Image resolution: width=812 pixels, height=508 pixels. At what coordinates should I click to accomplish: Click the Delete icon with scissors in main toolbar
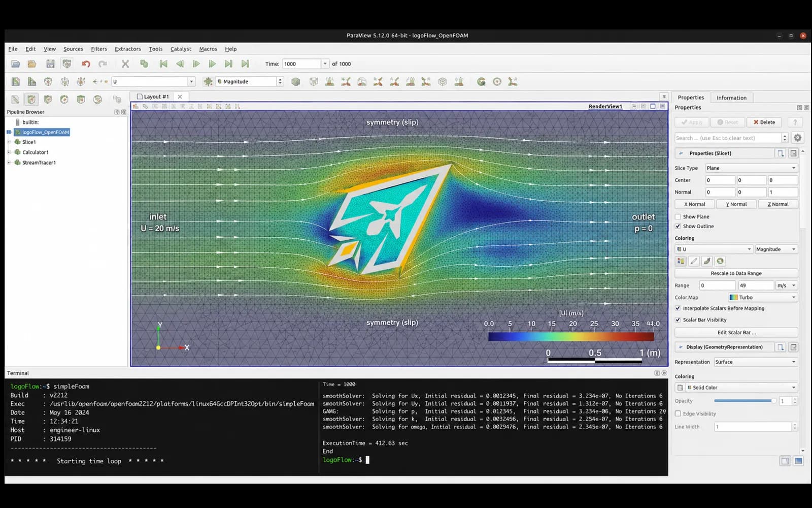click(x=125, y=64)
